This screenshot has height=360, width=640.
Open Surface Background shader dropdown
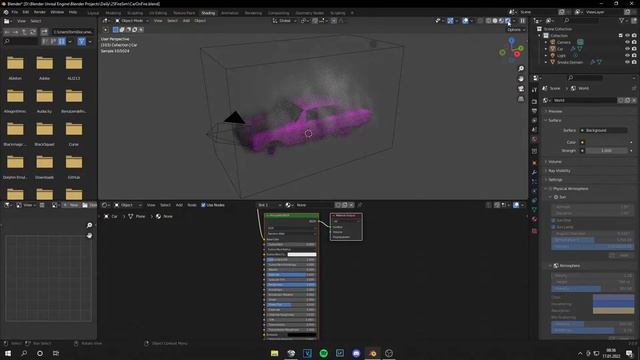(603, 130)
